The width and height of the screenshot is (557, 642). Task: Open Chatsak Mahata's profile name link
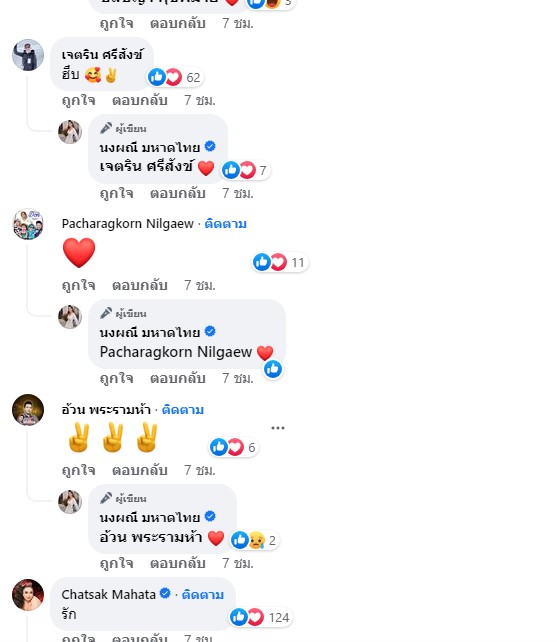pos(109,595)
